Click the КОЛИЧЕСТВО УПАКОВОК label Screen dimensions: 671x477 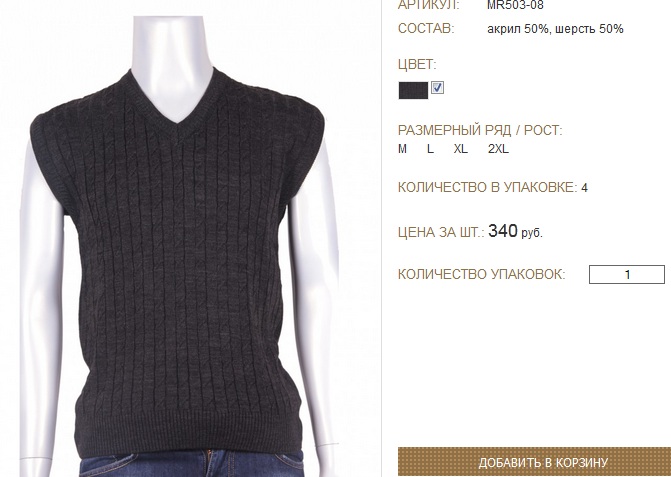click(x=481, y=274)
